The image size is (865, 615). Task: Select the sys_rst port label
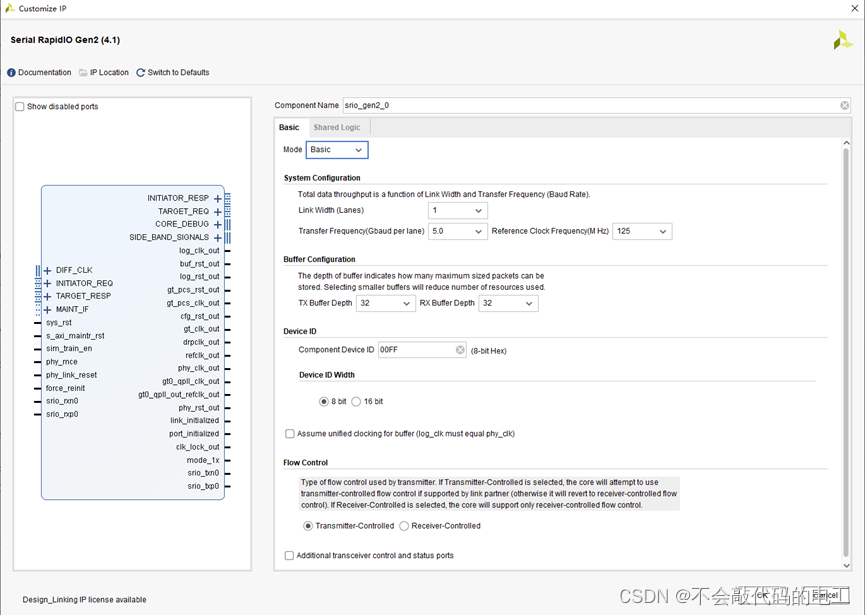[x=59, y=323]
